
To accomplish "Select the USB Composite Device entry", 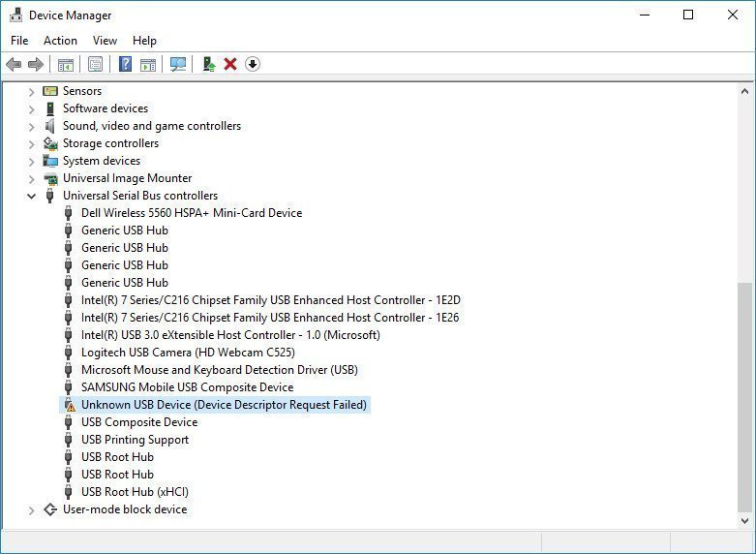I will click(139, 422).
